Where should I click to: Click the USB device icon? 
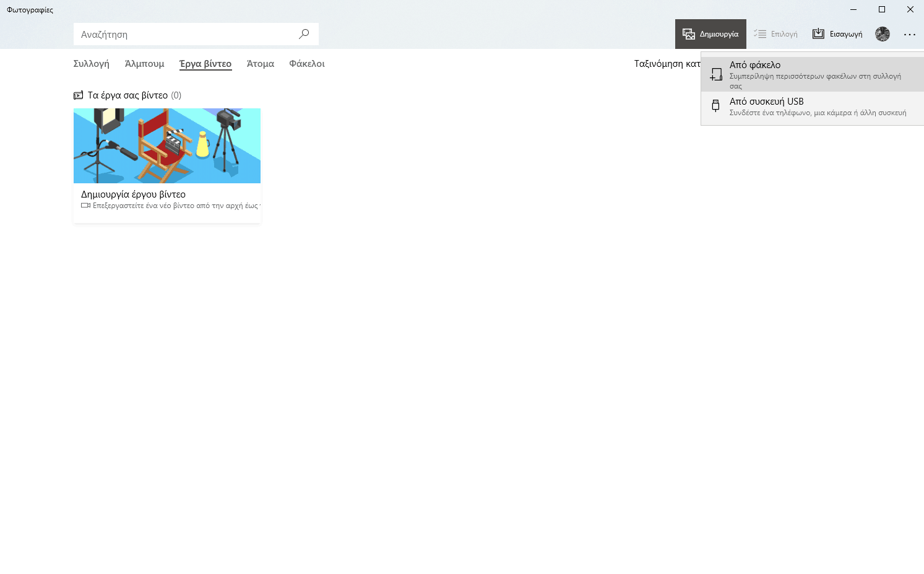click(715, 106)
